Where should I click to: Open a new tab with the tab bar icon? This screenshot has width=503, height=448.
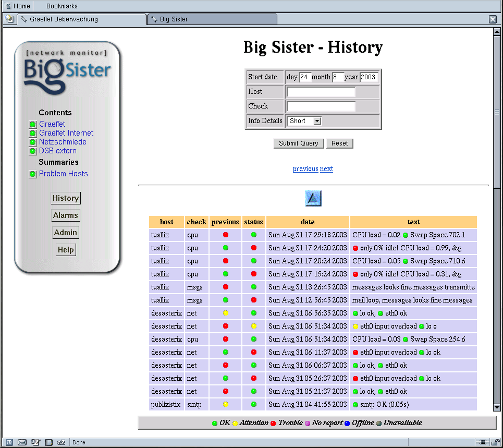(9, 19)
